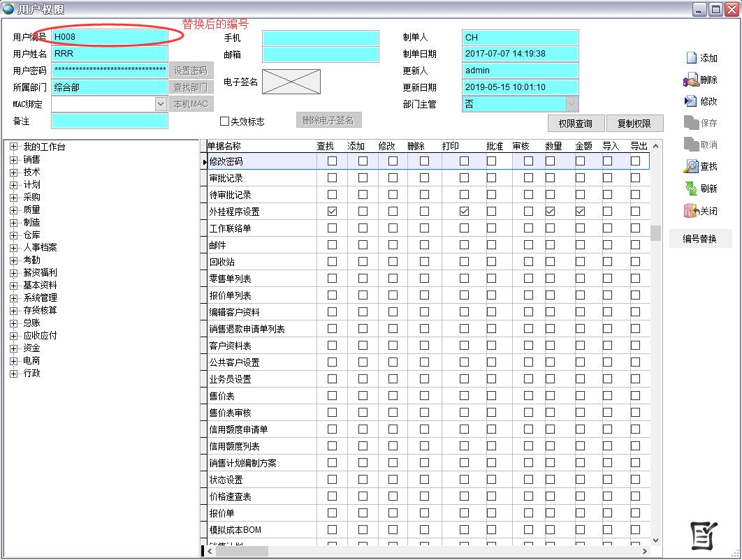Enable 添加 permission for 修改密码 row
742x560 pixels.
(363, 161)
